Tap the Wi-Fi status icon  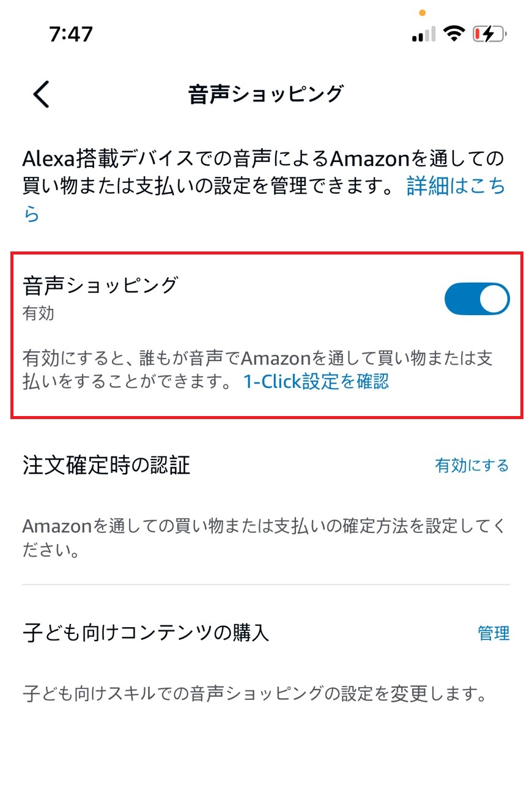click(454, 34)
